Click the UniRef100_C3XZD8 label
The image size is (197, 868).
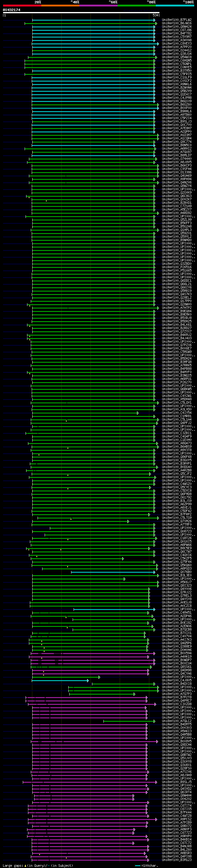pos(176,704)
